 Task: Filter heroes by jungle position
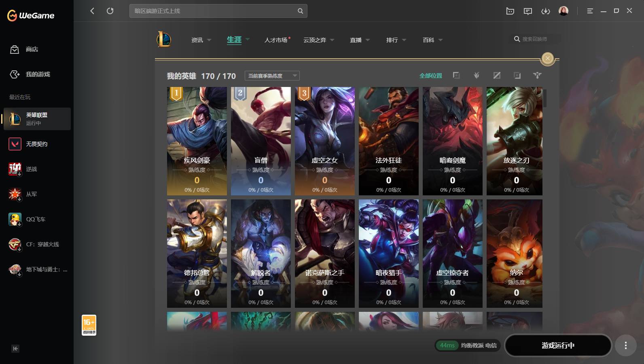click(477, 76)
